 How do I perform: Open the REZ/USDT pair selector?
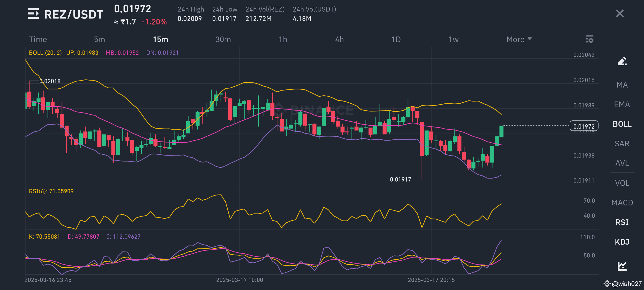point(74,15)
